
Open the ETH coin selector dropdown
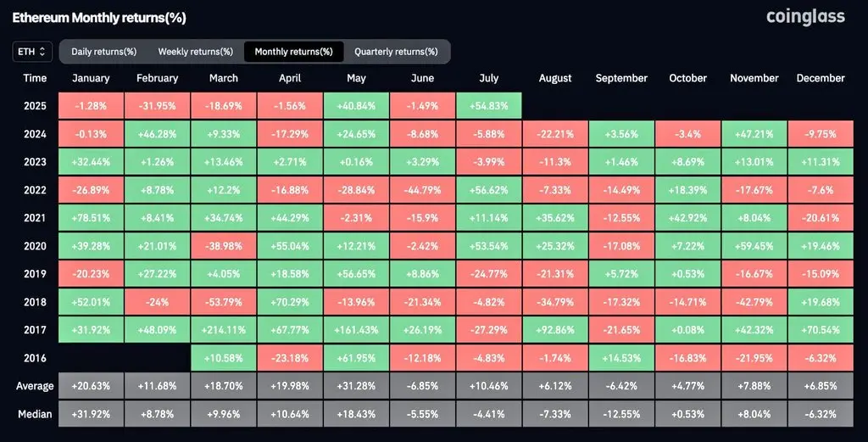point(32,52)
